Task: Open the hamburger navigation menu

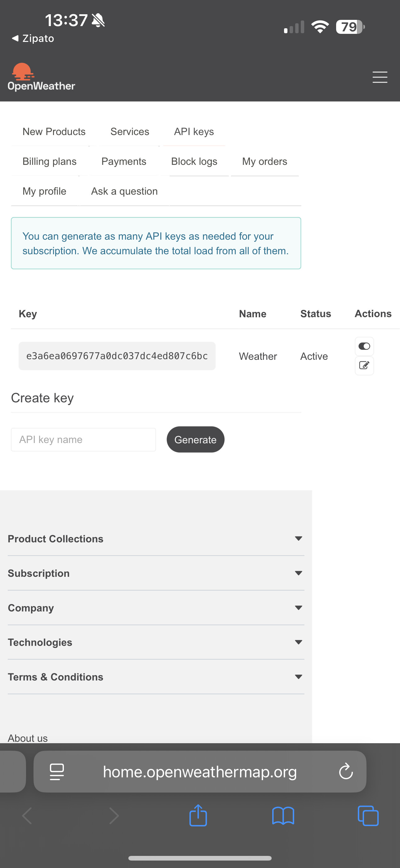Action: 380,77
